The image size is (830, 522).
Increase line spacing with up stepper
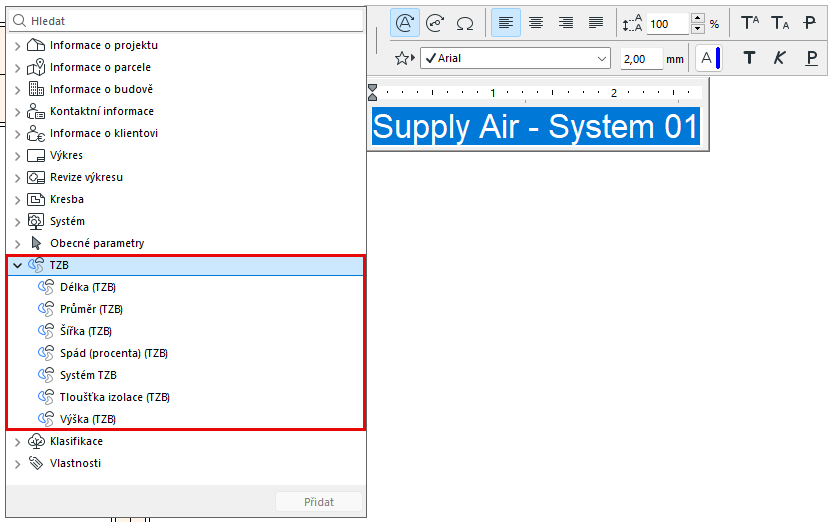[698, 19]
